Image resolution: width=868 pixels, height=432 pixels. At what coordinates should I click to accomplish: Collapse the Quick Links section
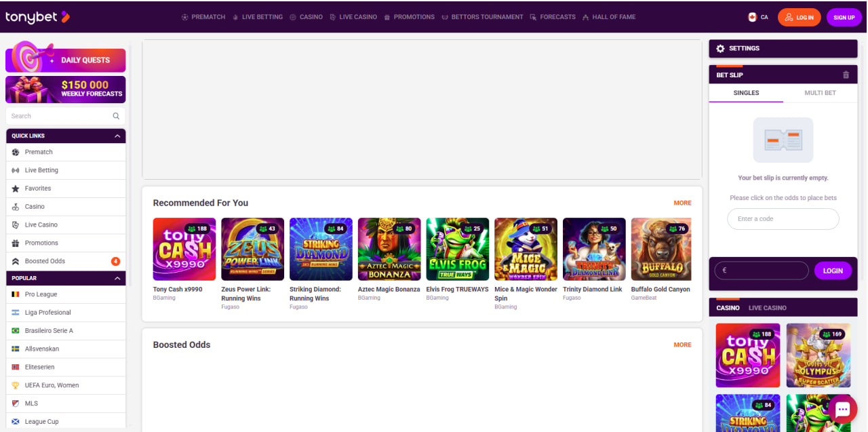coord(117,136)
